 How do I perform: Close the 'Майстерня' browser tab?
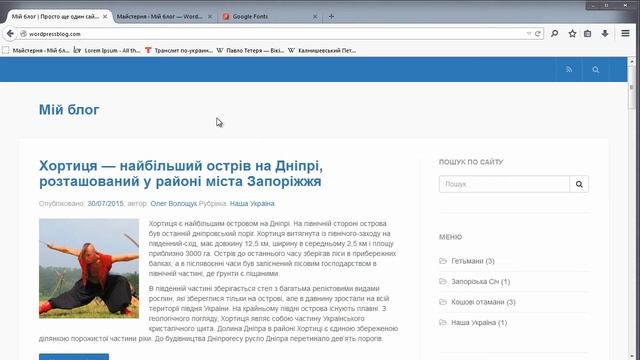(x=210, y=16)
